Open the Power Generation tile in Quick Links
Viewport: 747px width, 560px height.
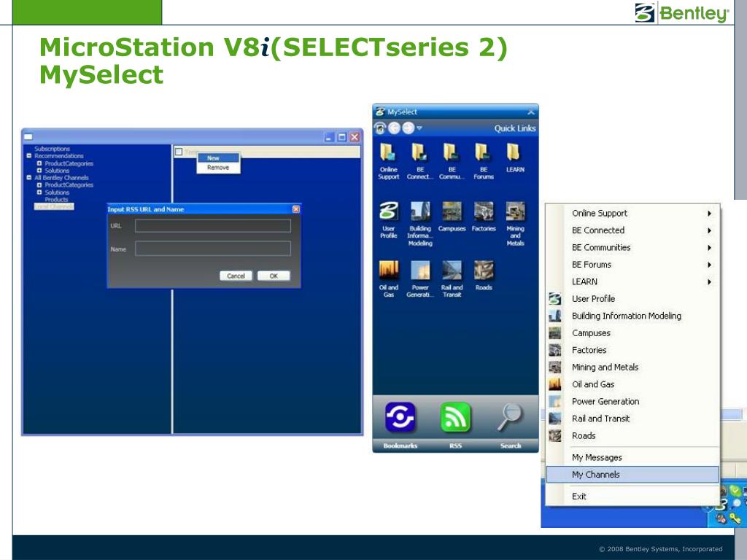point(420,271)
